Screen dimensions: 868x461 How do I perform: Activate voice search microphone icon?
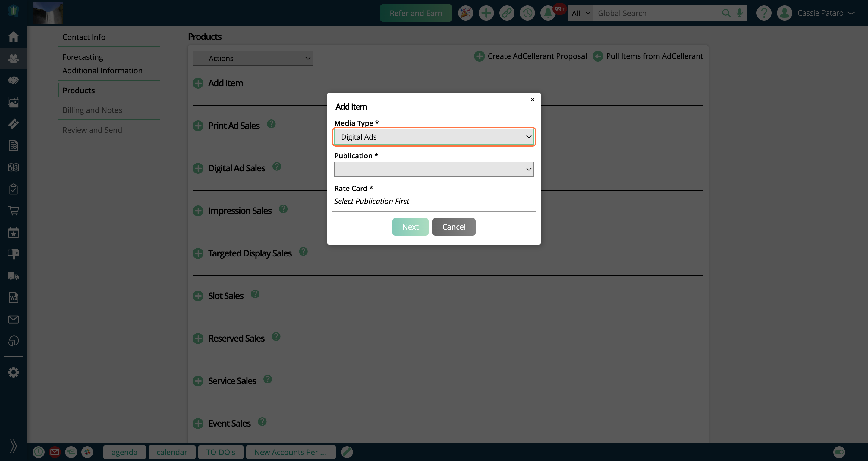pos(739,13)
